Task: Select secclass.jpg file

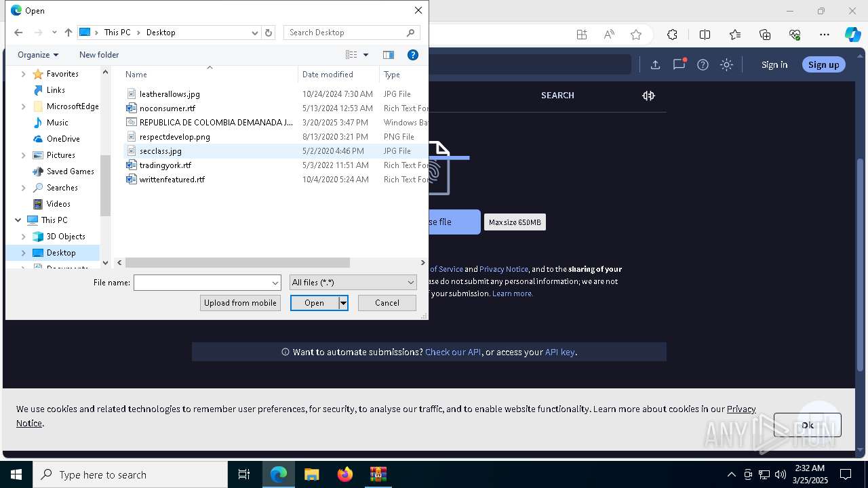Action: coord(160,151)
